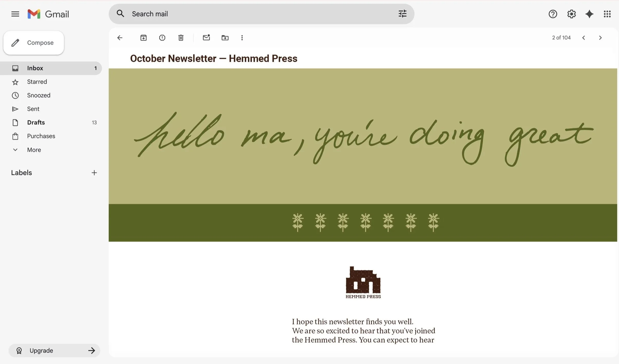The image size is (619, 364).
Task: Click the Upgrade button
Action: click(54, 350)
